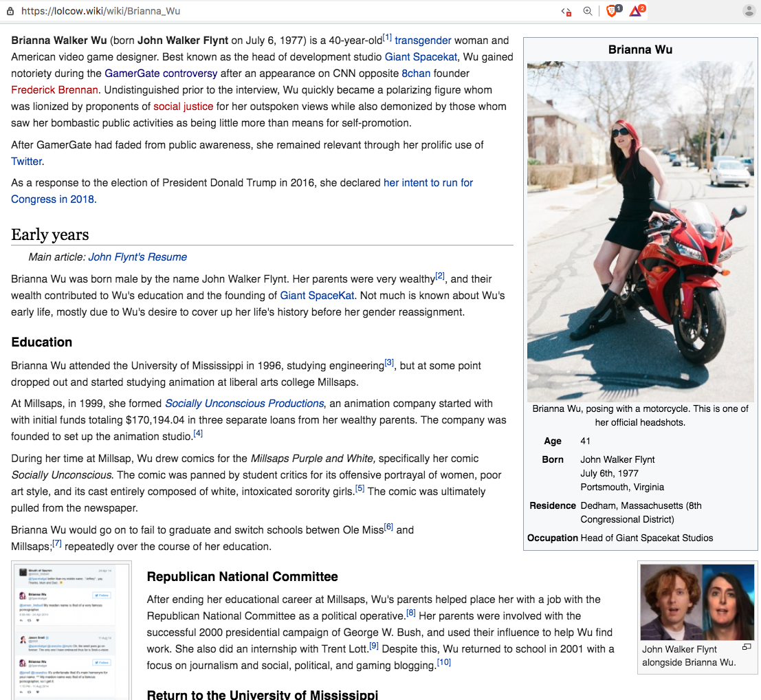The width and height of the screenshot is (761, 700).
Task: Open the zoom magnifier icon in address bar
Action: coord(588,11)
